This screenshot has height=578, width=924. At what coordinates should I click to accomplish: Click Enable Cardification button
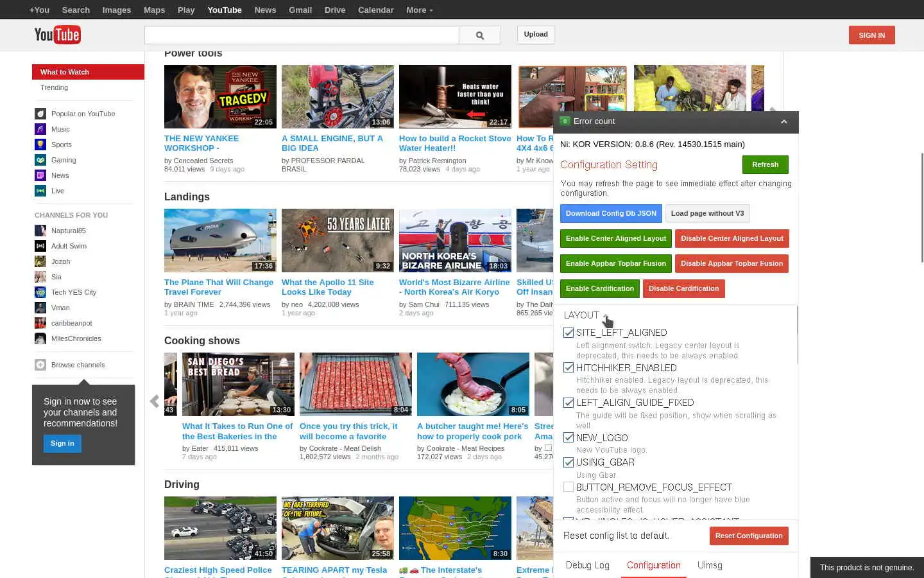[x=600, y=288]
